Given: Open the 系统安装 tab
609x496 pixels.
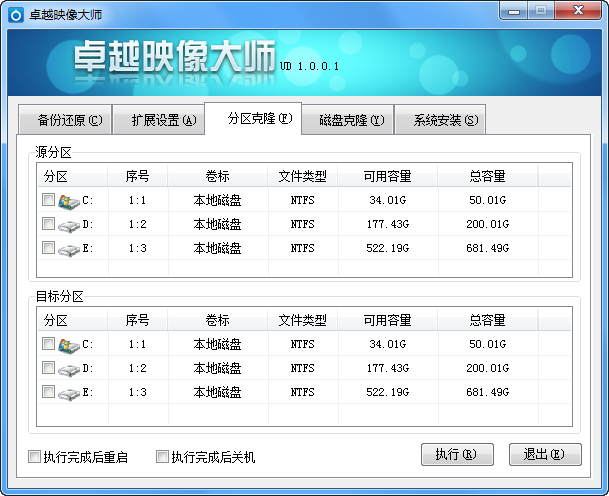Looking at the screenshot, I should (439, 121).
